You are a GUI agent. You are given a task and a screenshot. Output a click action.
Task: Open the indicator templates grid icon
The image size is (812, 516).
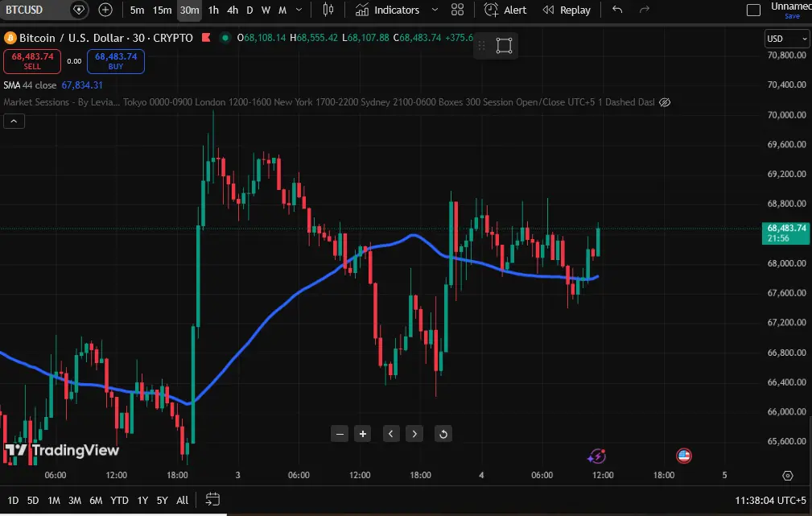(x=457, y=10)
